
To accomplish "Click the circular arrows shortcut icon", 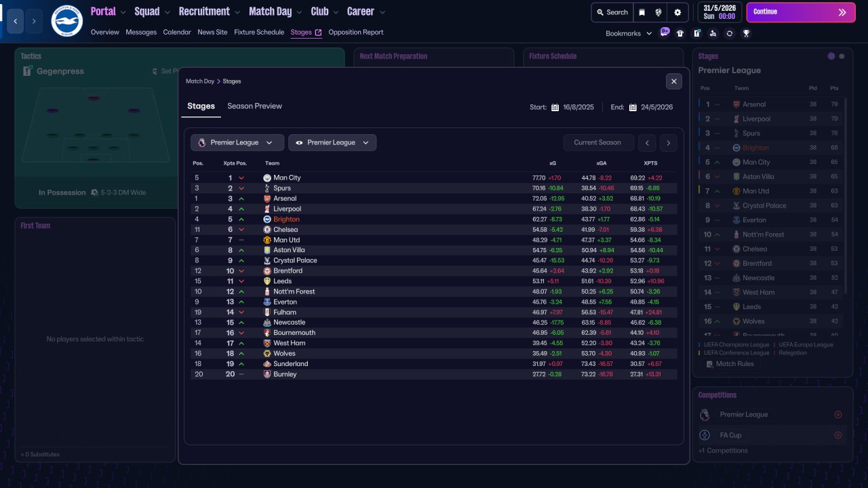I will [730, 33].
